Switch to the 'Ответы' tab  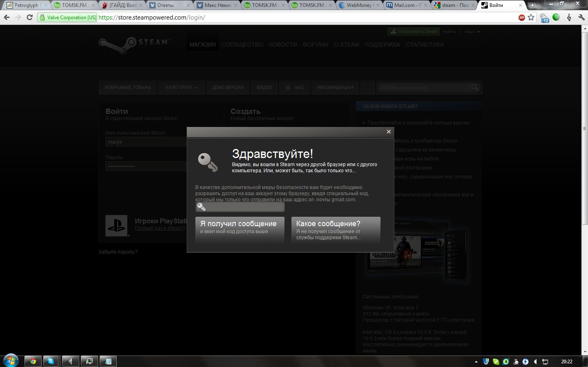170,5
